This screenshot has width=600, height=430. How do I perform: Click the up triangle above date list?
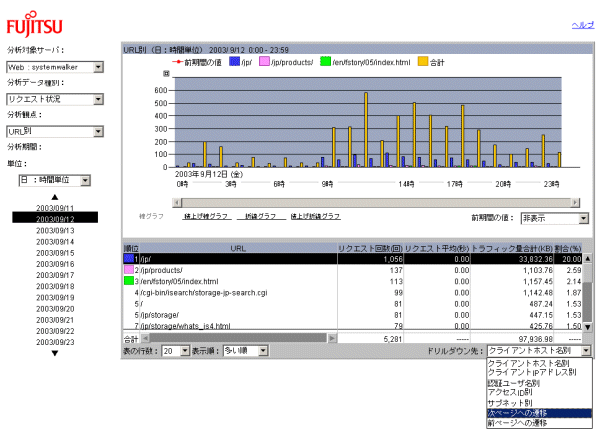[x=55, y=197]
